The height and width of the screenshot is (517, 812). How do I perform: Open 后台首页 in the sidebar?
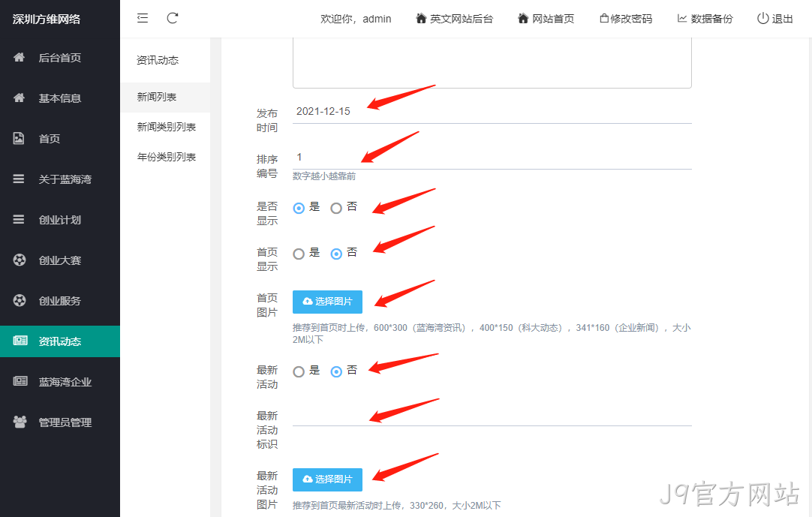[60, 58]
